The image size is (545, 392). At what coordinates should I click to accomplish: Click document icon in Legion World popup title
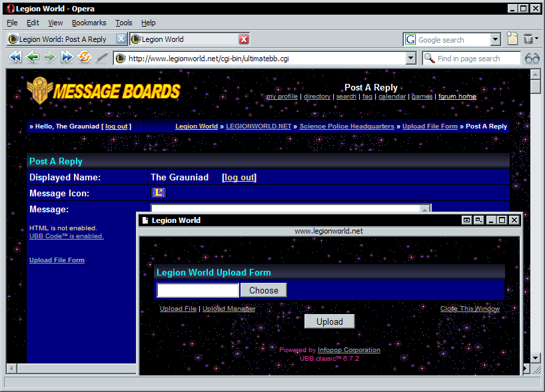point(145,220)
